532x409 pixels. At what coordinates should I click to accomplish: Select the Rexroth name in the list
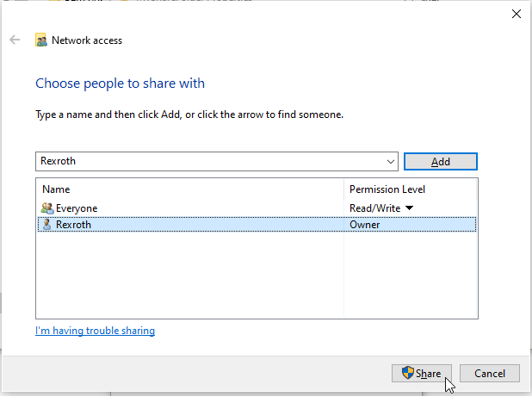pos(73,225)
